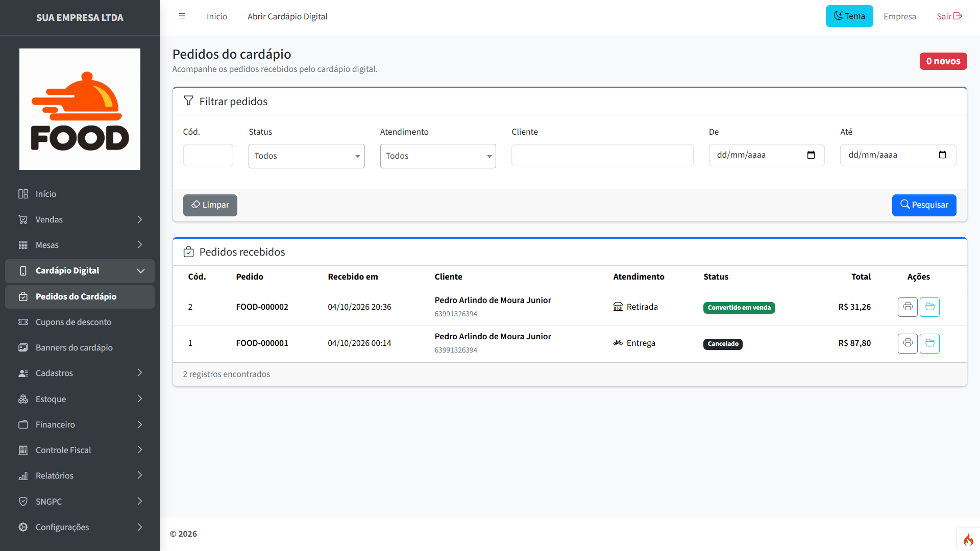Image resolution: width=980 pixels, height=551 pixels.
Task: Open the Atendimento filter dropdown
Action: pos(438,156)
